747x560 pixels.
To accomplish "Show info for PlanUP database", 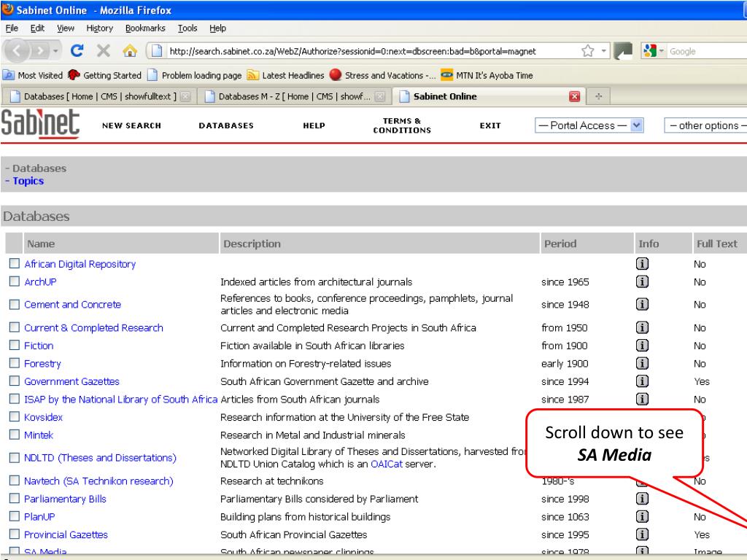I will [642, 516].
